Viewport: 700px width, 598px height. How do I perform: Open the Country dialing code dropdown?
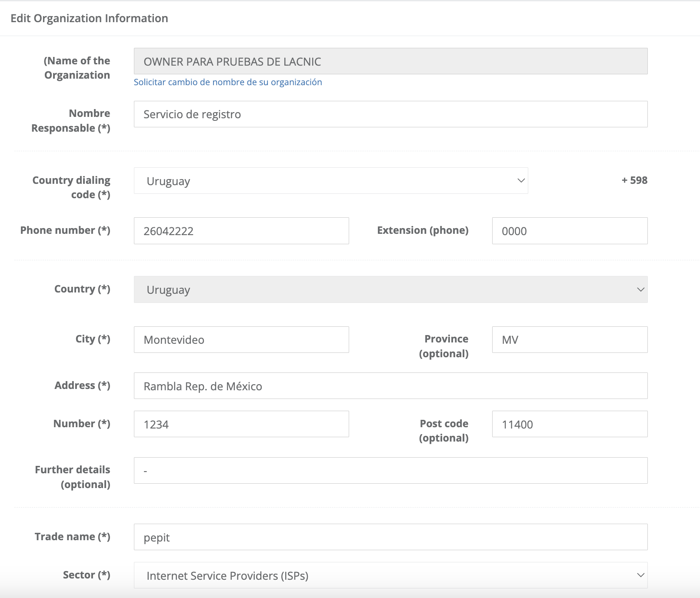(330, 181)
